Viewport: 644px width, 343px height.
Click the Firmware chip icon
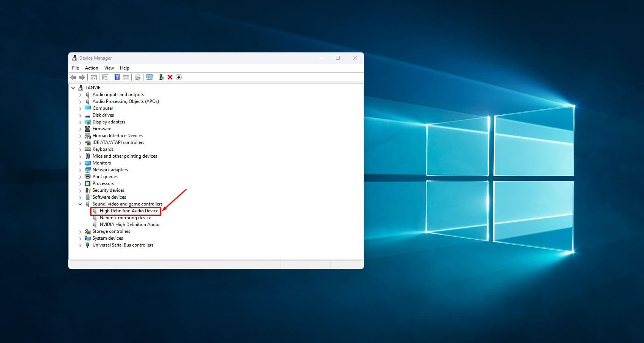click(x=88, y=129)
